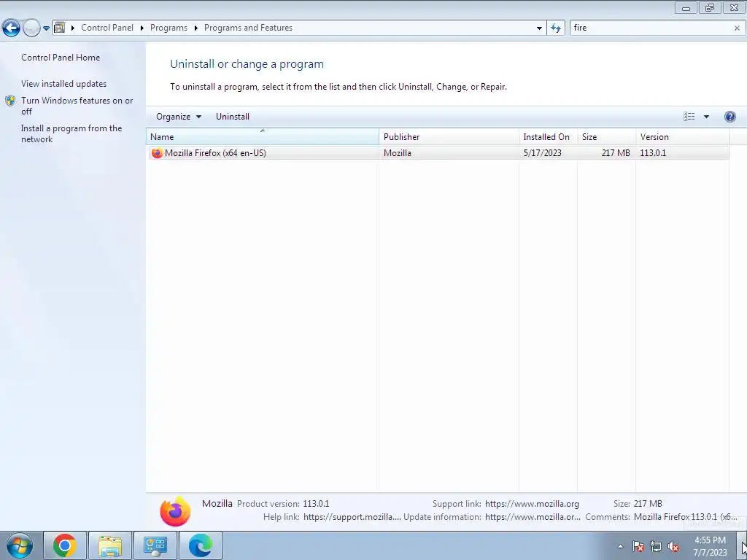Click the 217 MB size cell
Screen dimensions: 747x560
point(616,153)
